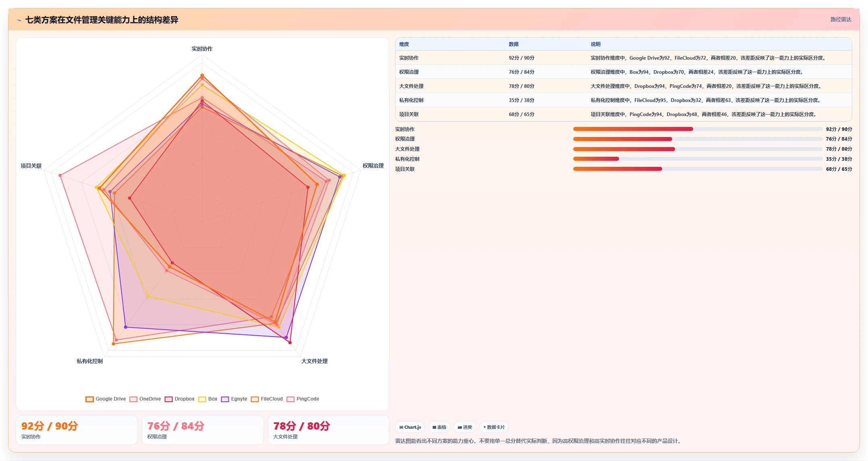Click the 项目关联 axis label on radar
The width and height of the screenshot is (868, 461).
31,166
